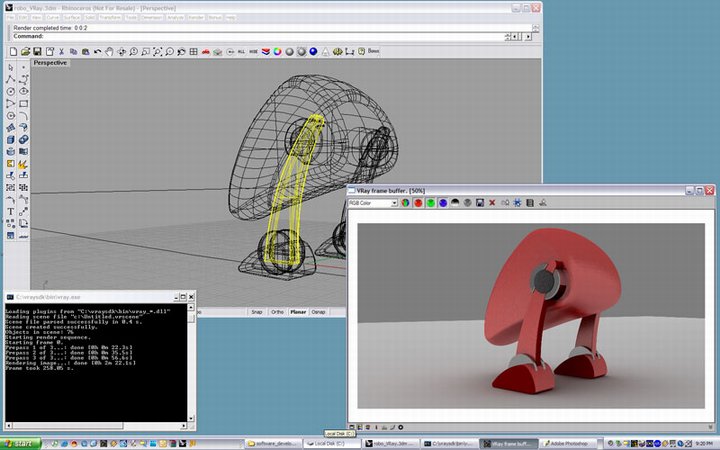Click the Perspective viewport label

click(x=50, y=63)
